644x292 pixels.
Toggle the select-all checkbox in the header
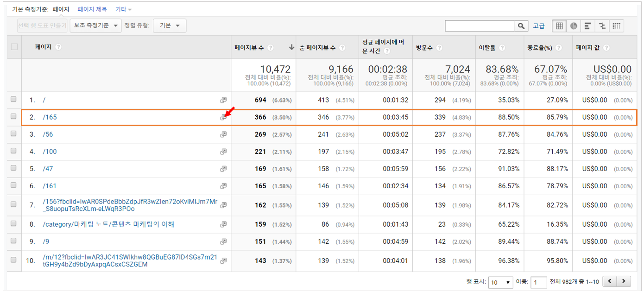(13, 47)
